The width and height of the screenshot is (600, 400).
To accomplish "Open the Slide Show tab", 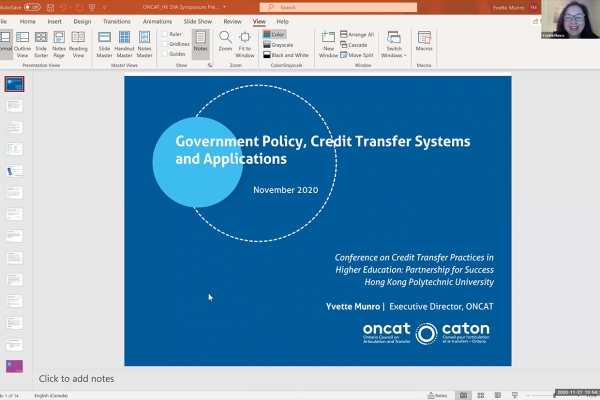I will pos(197,21).
